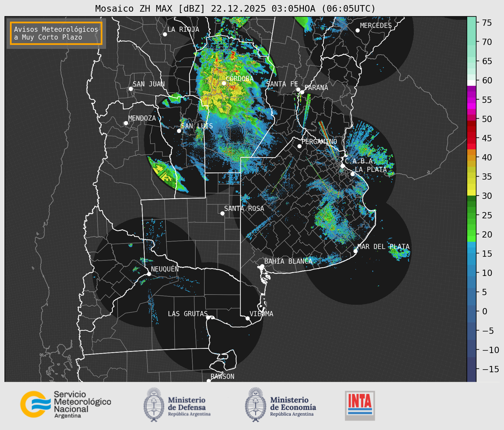
Task: Click the NEUQUÉN city marker dot
Action: 149,274
